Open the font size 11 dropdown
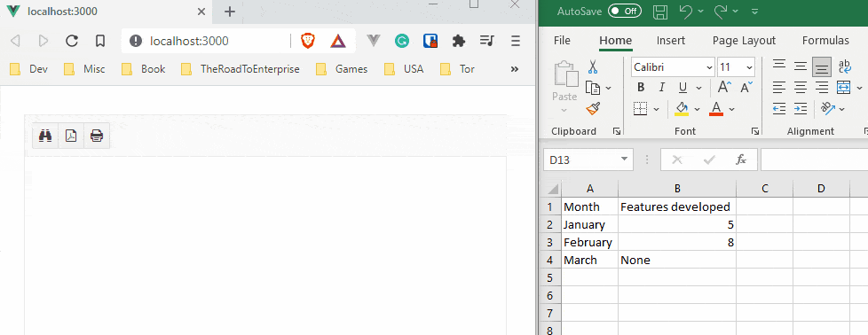Screen dimensions: 868x335 (x=750, y=67)
